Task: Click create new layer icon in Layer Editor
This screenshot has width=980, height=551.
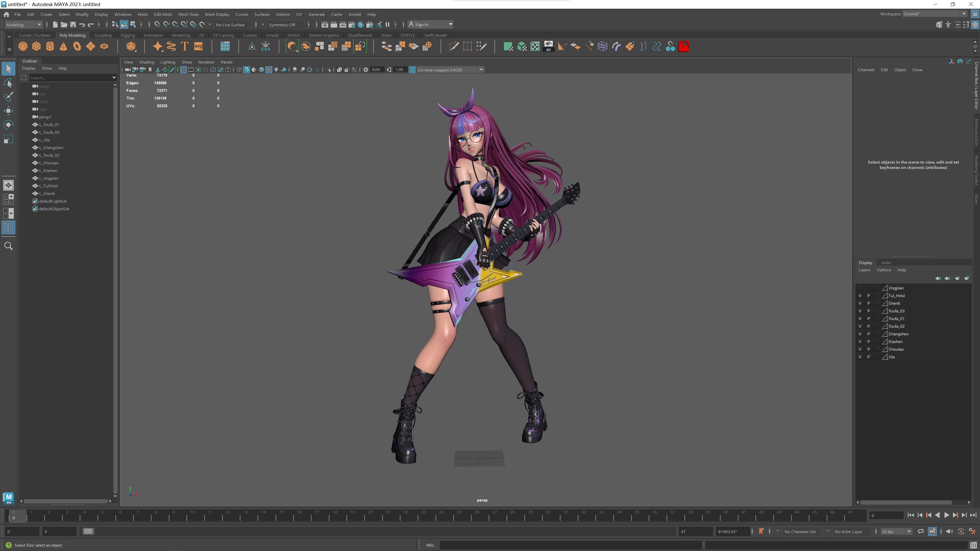Action: tap(958, 278)
